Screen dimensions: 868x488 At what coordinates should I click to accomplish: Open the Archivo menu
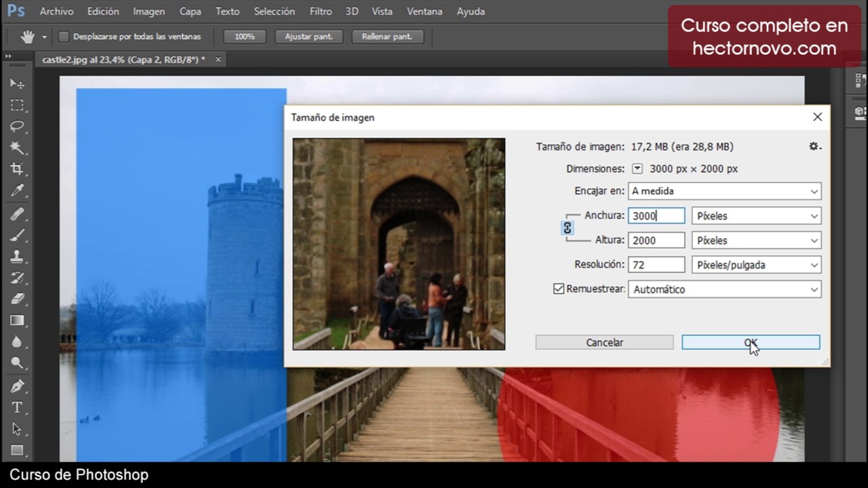[x=56, y=12]
